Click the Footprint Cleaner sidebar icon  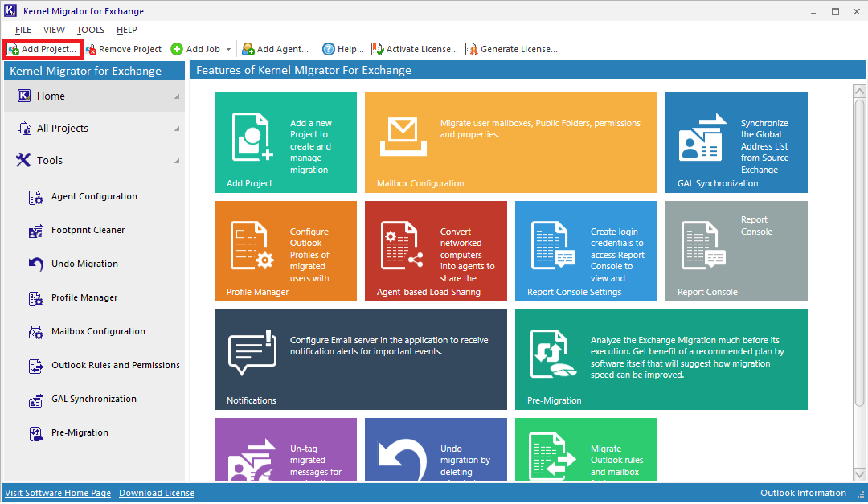click(35, 231)
